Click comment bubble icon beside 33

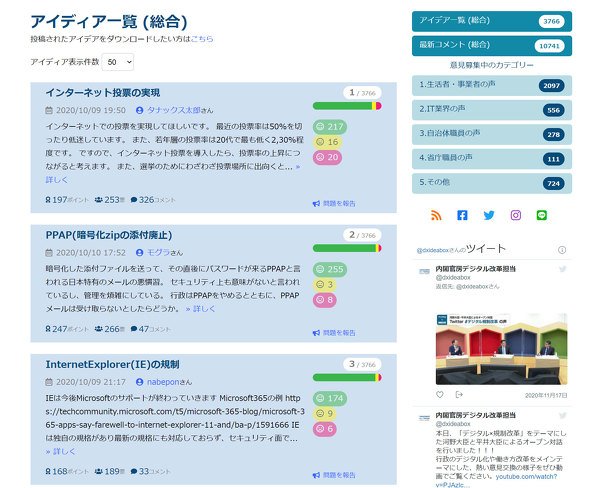[134, 471]
